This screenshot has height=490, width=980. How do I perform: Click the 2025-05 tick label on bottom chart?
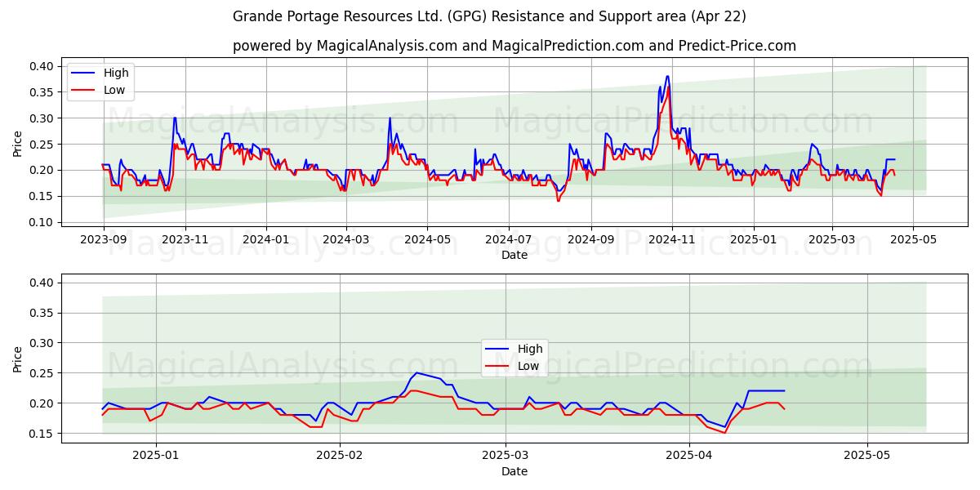[x=867, y=457]
